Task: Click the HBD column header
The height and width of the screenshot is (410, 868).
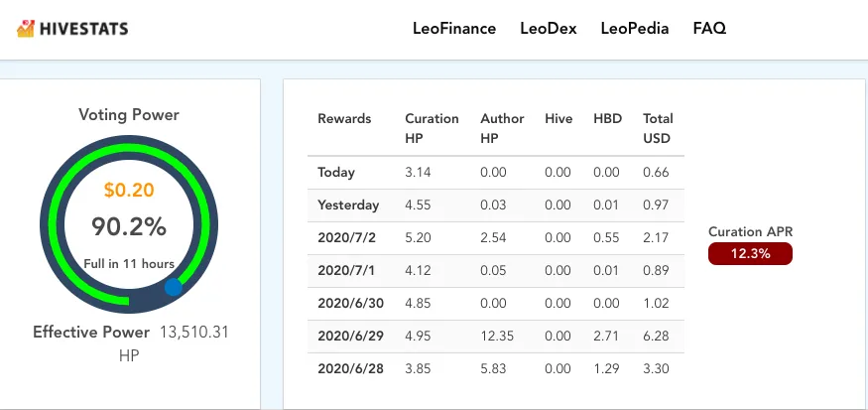Action: pyautogui.click(x=608, y=118)
